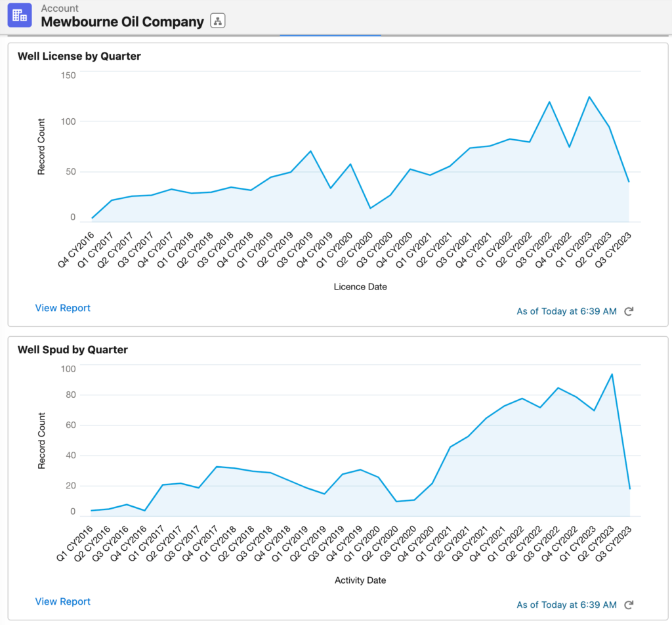The height and width of the screenshot is (625, 672).
Task: Click Q2 CY2016 label on Well Spud axis
Action: click(x=93, y=543)
